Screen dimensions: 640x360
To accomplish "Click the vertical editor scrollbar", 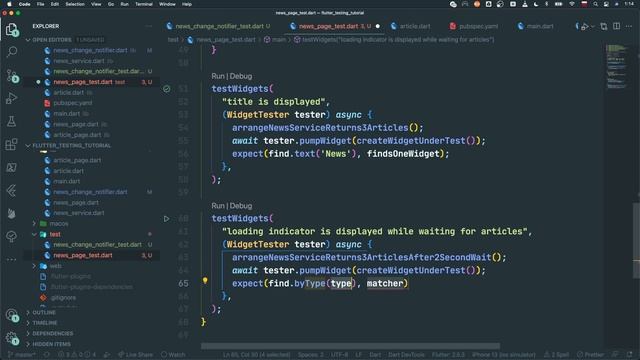I will coord(636,241).
